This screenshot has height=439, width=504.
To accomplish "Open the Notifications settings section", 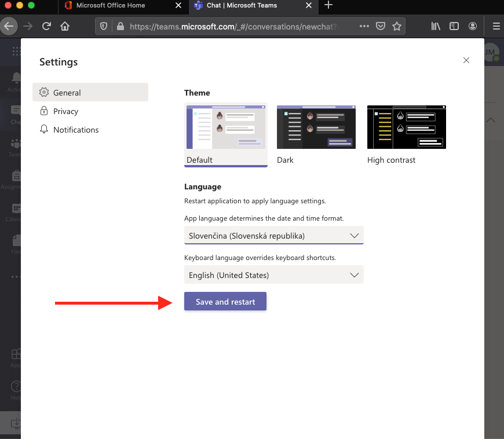I will tap(75, 130).
